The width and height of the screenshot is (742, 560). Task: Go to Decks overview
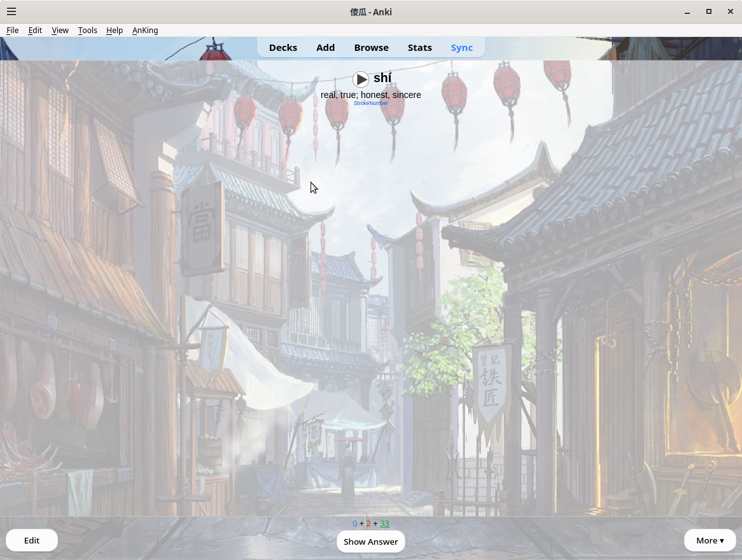[x=283, y=48]
